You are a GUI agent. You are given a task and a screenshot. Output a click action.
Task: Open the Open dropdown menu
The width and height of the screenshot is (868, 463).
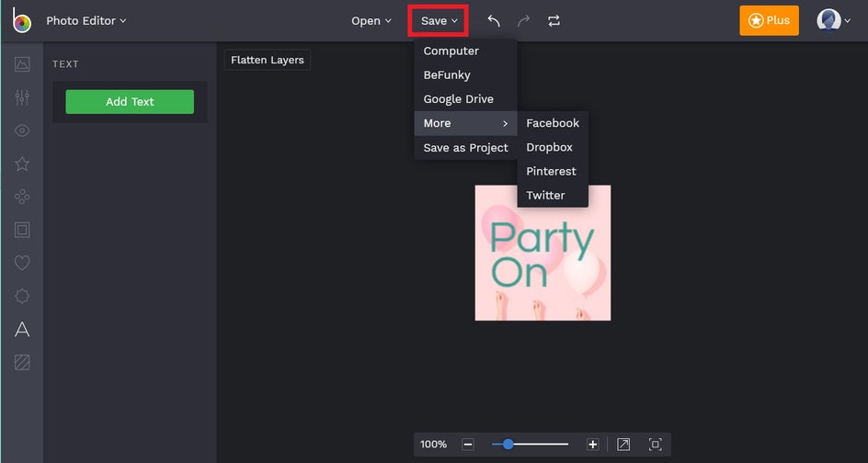tap(371, 21)
